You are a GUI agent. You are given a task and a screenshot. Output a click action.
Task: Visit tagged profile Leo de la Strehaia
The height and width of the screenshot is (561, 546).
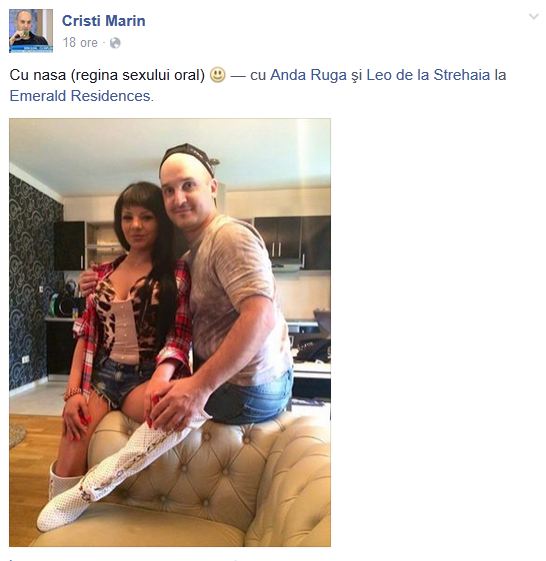pyautogui.click(x=428, y=75)
